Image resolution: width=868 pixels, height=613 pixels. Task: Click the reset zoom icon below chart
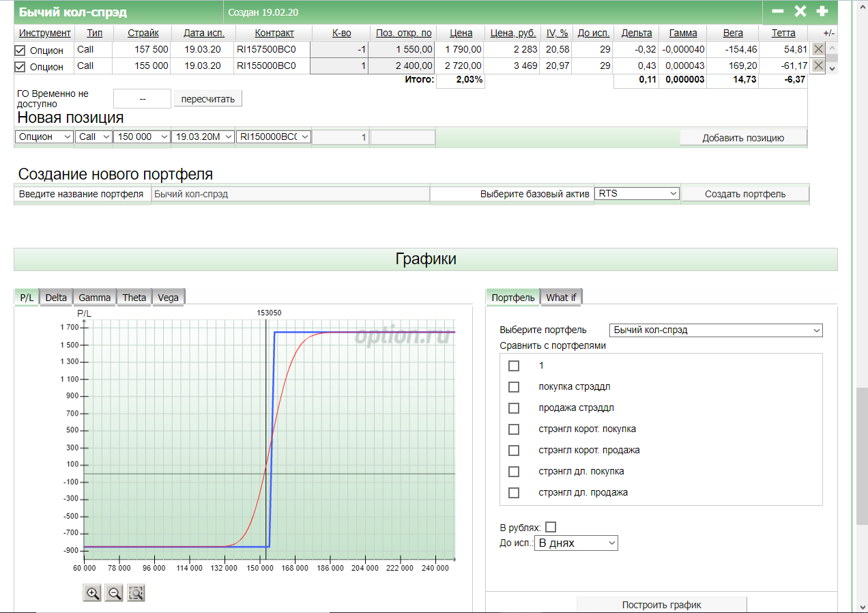tap(136, 593)
